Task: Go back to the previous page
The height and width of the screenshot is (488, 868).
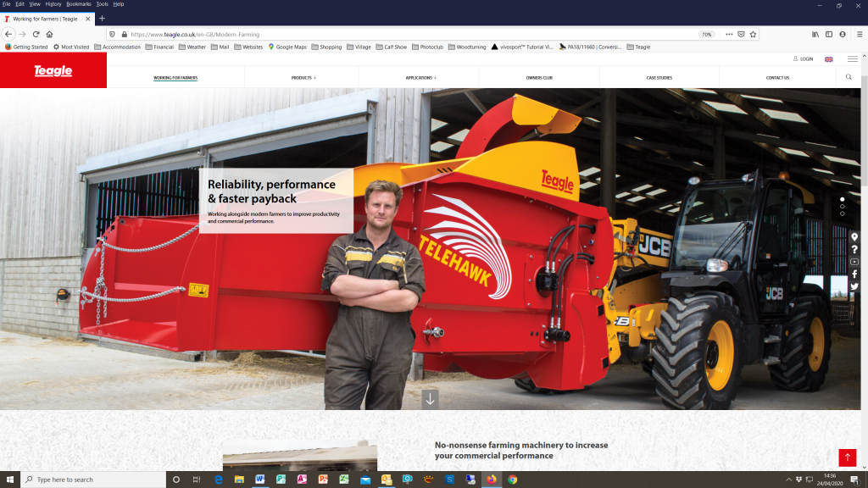Action: (x=8, y=34)
